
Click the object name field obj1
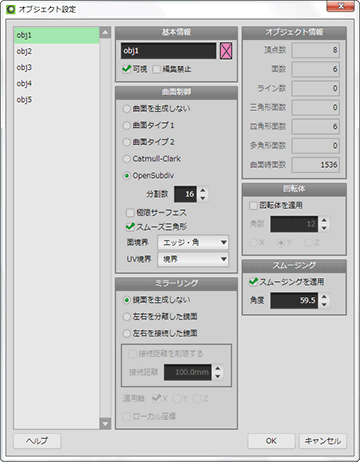point(168,51)
